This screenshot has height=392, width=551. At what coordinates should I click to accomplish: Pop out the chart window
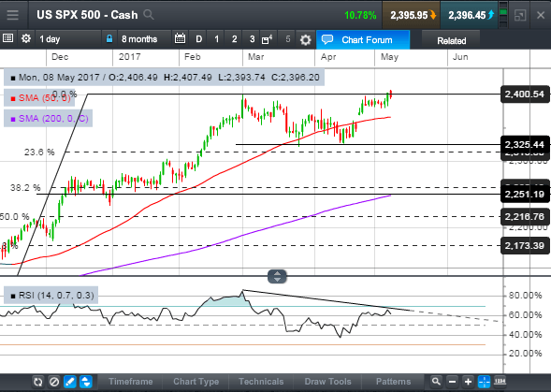click(x=520, y=15)
